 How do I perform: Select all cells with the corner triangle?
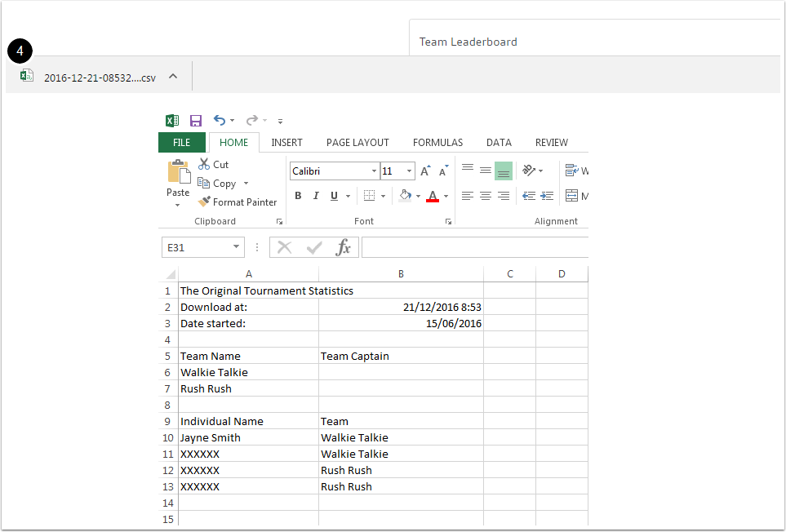pos(171,274)
